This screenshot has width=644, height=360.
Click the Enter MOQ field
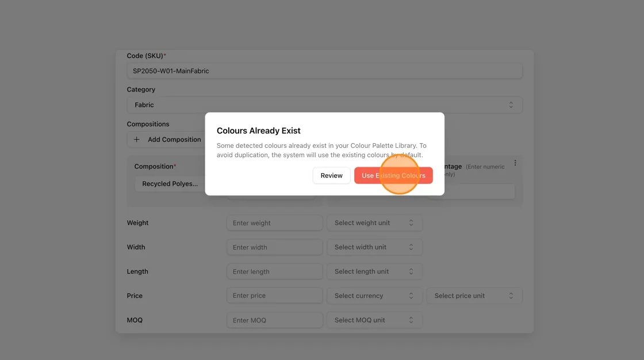point(275,320)
